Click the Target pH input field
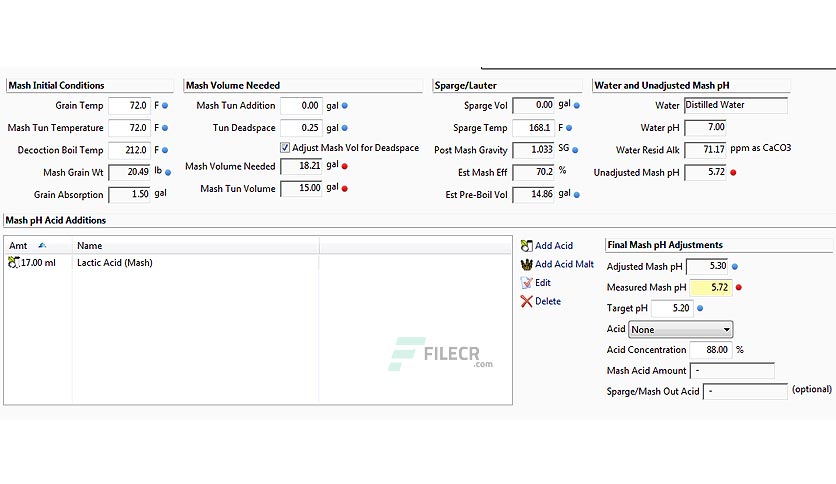Screen dimensions: 836x484 pyautogui.click(x=672, y=308)
